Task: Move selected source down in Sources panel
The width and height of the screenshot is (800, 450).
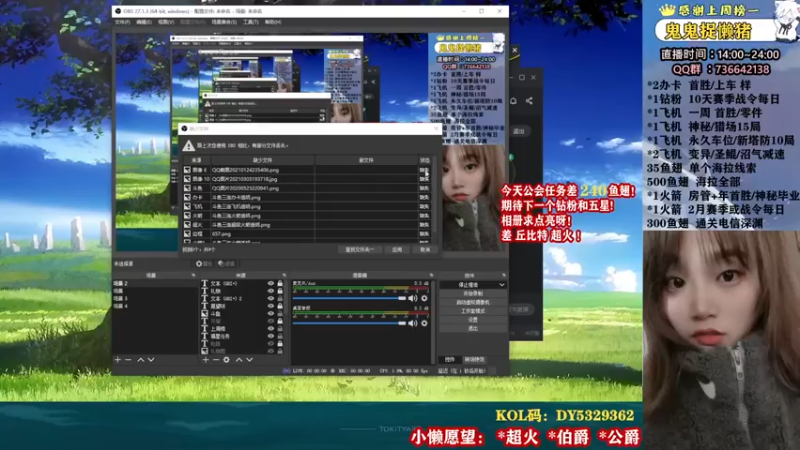Action: point(249,360)
